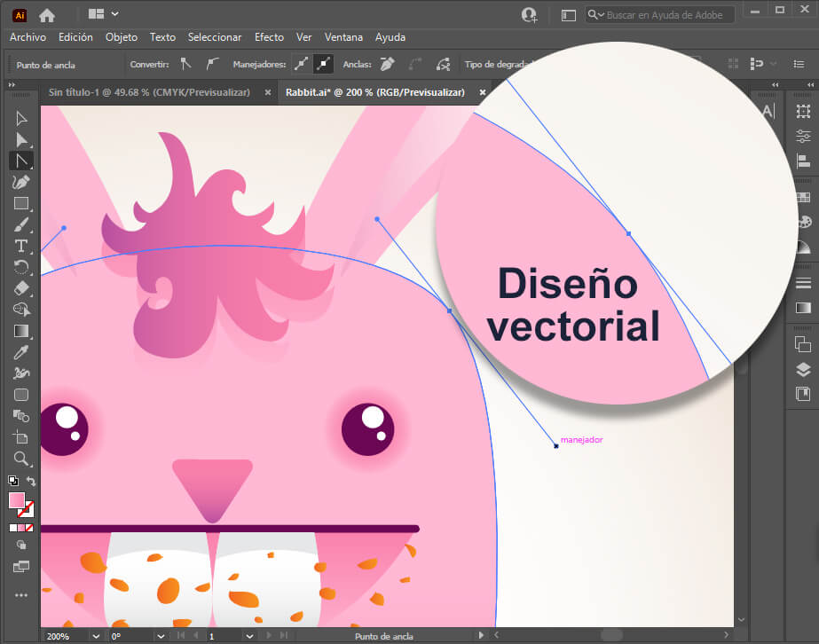Select the Selection tool arrow
819x644 pixels.
[x=20, y=118]
